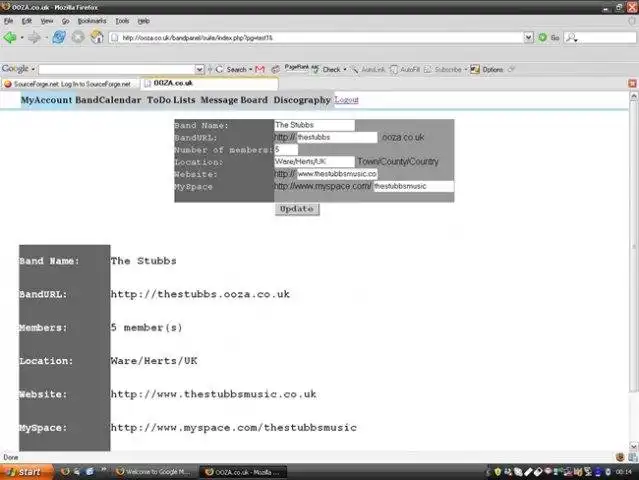The height and width of the screenshot is (480, 639).
Task: Click the PageRank indicator
Action: 296,68
